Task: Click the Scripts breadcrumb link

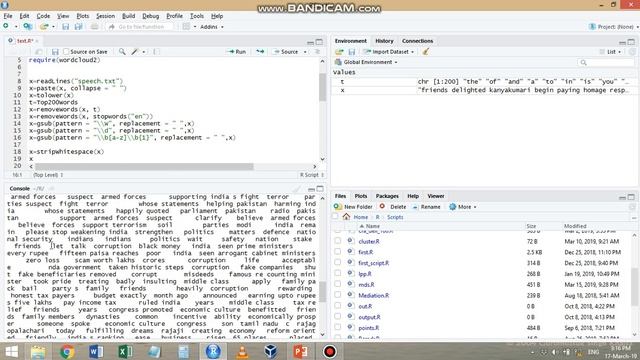Action: (395, 217)
